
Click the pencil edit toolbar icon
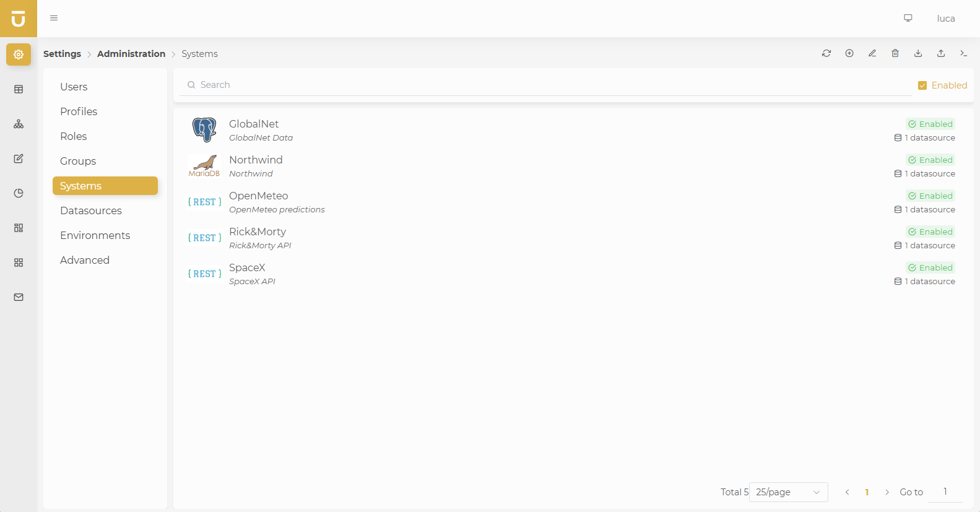(x=872, y=53)
